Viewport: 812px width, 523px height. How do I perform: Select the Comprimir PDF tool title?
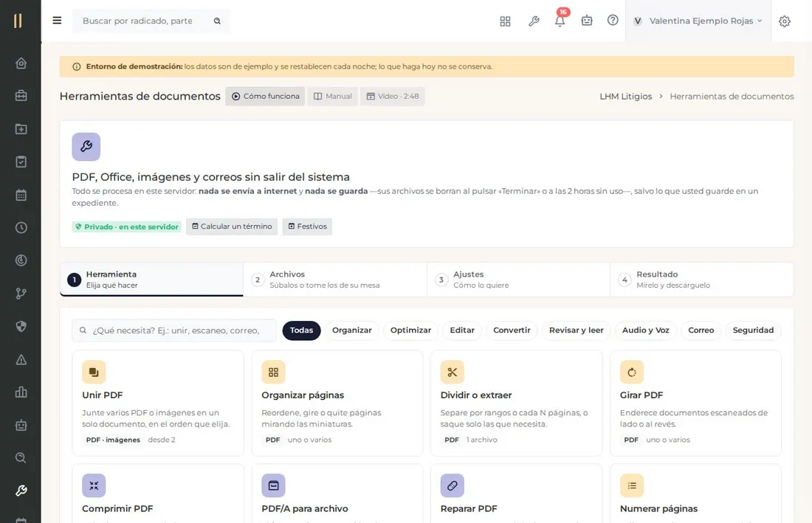tap(117, 508)
